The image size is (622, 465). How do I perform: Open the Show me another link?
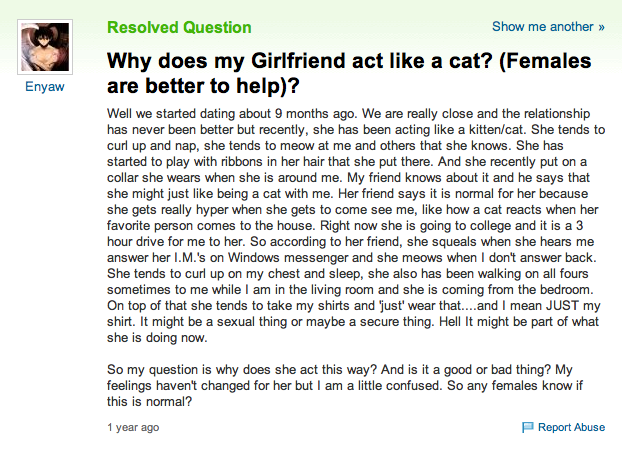pos(548,27)
